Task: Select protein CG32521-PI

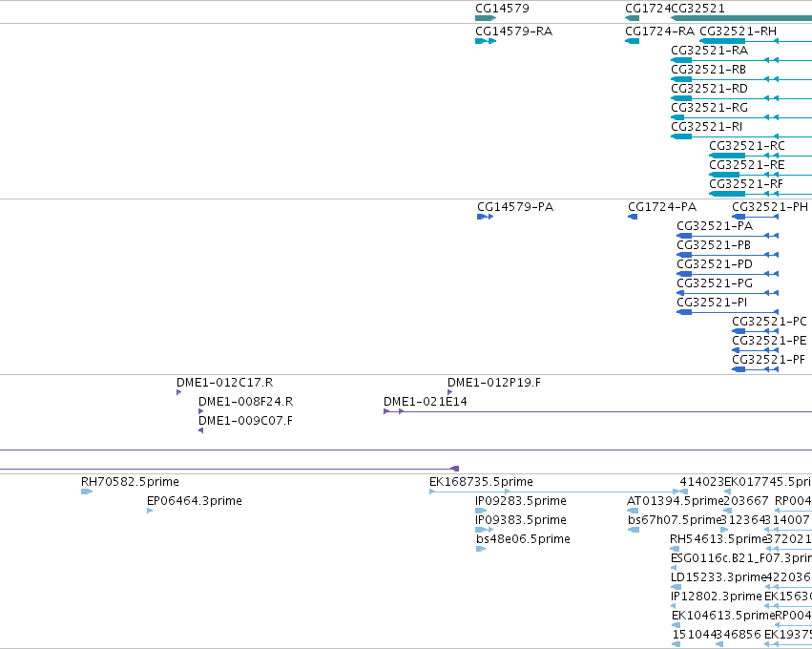Action: coord(712,303)
